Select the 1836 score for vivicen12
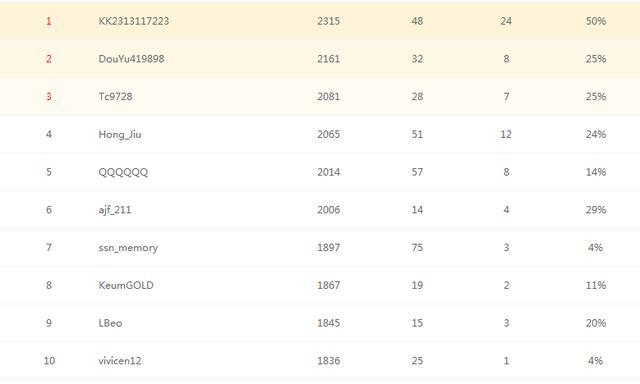640x384 pixels. (329, 361)
